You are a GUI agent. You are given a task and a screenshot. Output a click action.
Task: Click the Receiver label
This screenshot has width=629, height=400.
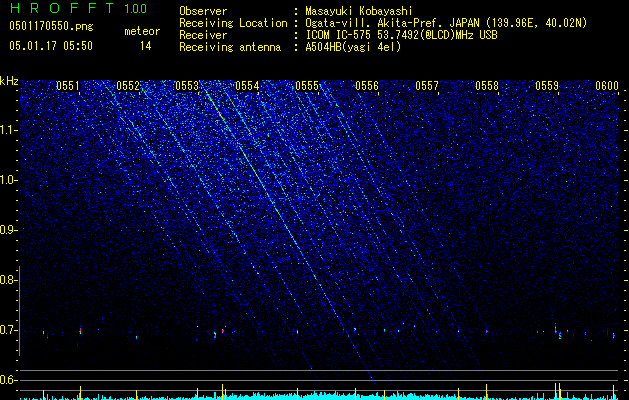click(203, 35)
